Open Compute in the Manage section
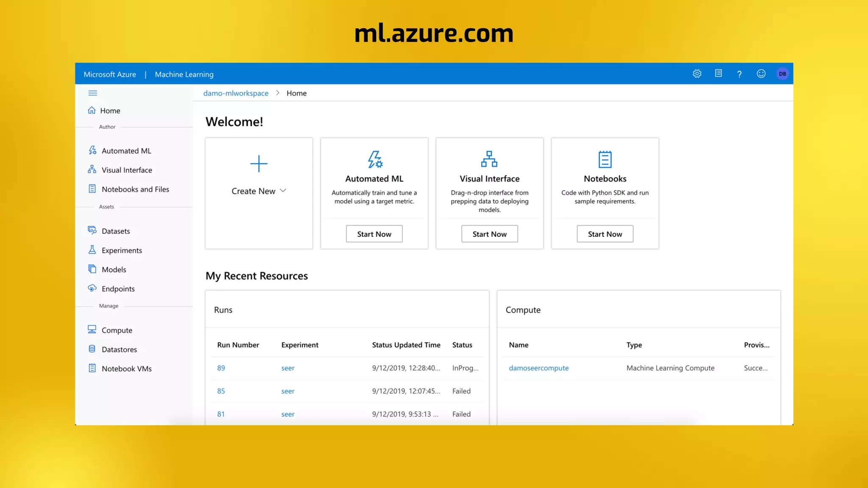868x488 pixels. point(117,330)
